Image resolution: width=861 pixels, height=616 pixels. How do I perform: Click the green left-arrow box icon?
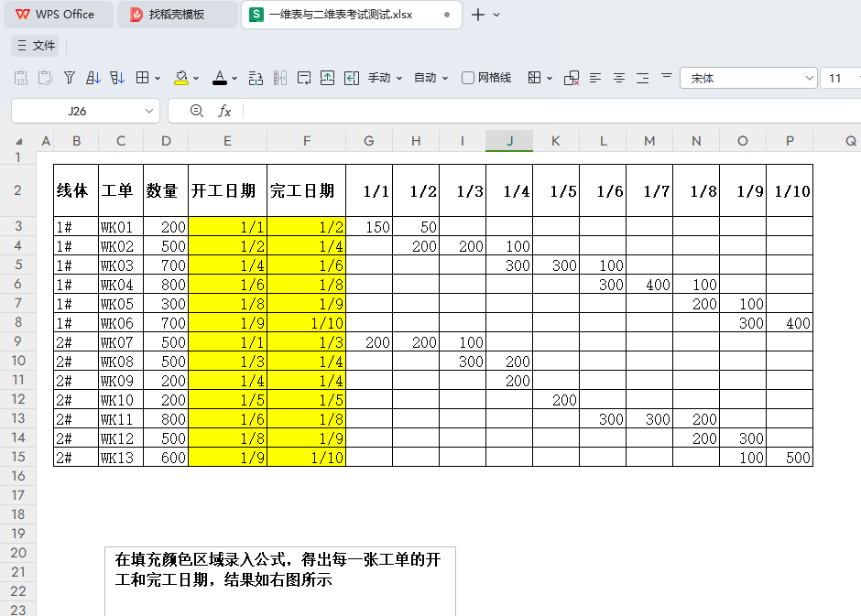click(x=352, y=78)
